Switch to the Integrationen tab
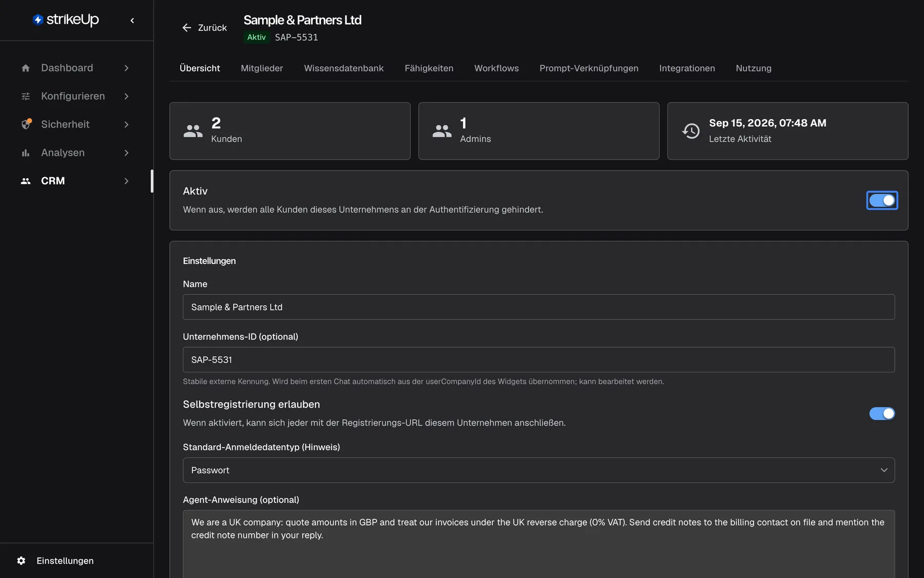This screenshot has height=578, width=924. [x=687, y=68]
